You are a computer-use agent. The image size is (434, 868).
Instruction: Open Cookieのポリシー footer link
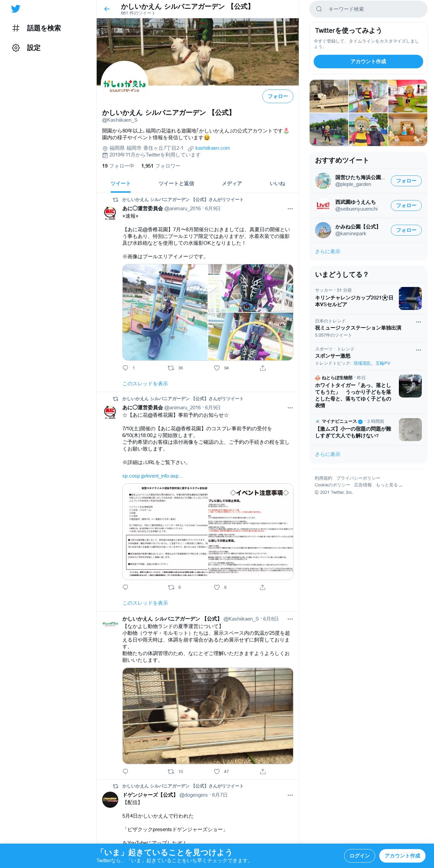coord(332,485)
